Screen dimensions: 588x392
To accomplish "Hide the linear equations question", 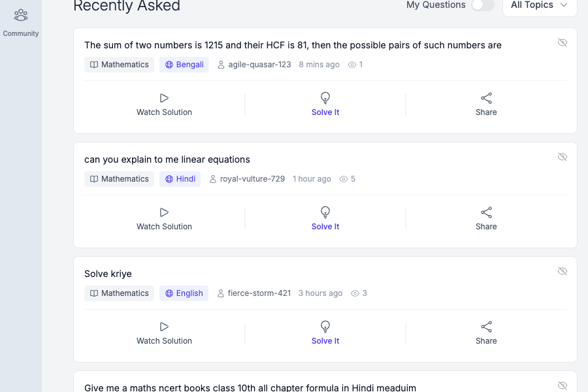I will 562,157.
